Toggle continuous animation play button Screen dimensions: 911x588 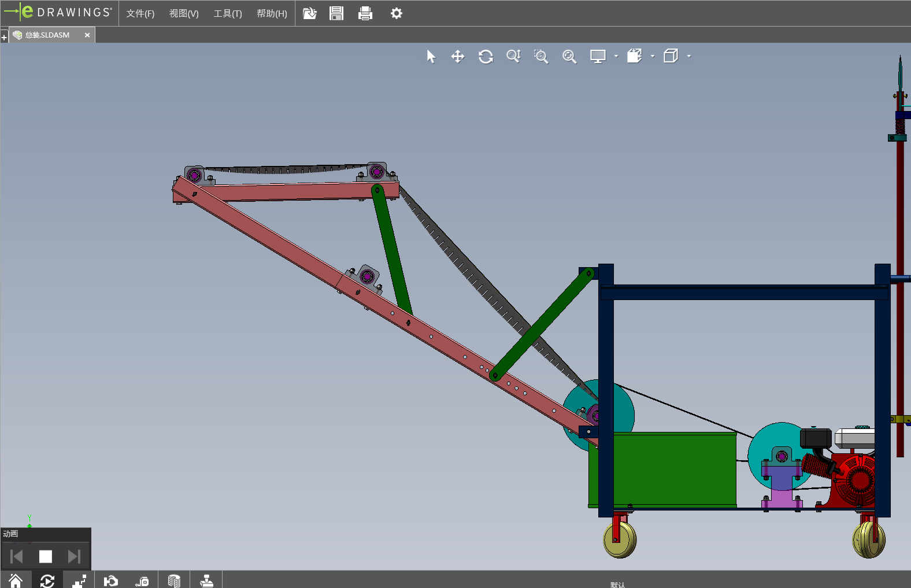(x=47, y=580)
